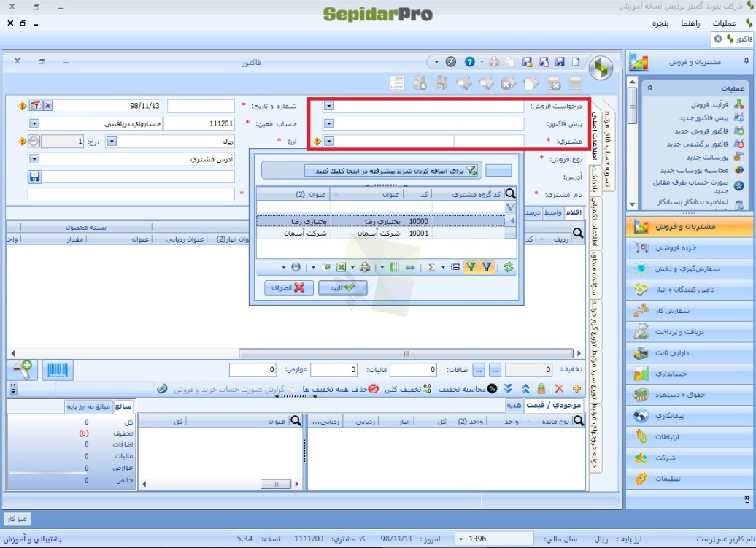Click the first save disk icon
Image resolution: width=756 pixels, height=548 pixels.
560,62
